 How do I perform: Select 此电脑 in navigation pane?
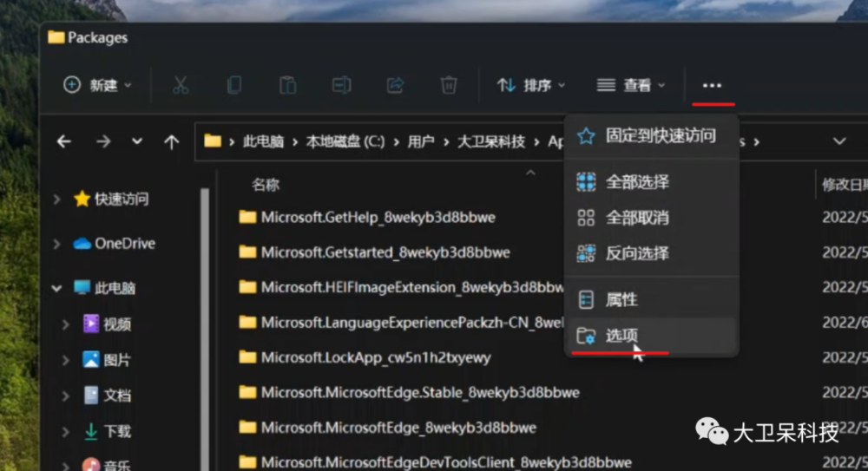105,288
